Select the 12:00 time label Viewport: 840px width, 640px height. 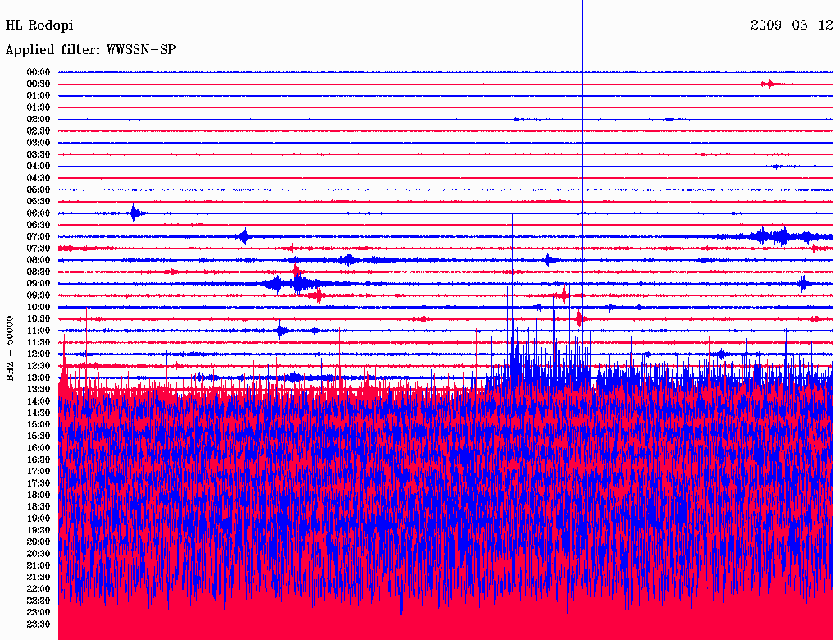click(x=39, y=354)
